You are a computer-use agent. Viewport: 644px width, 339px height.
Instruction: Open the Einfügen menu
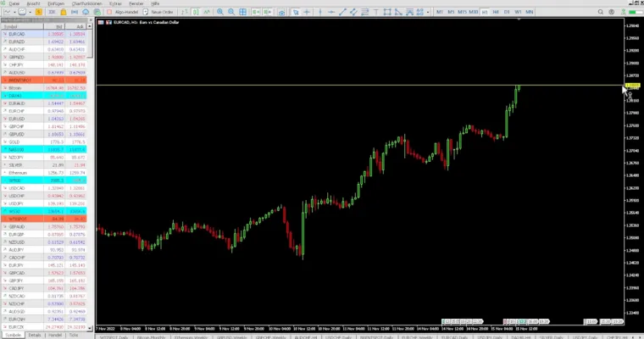tap(55, 3)
